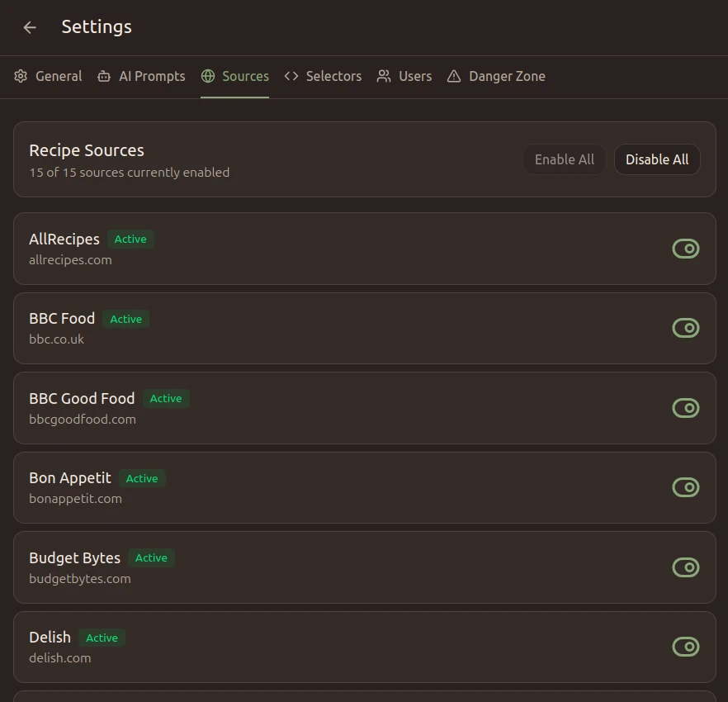Toggle the Budget Bytes switch

pyautogui.click(x=686, y=567)
